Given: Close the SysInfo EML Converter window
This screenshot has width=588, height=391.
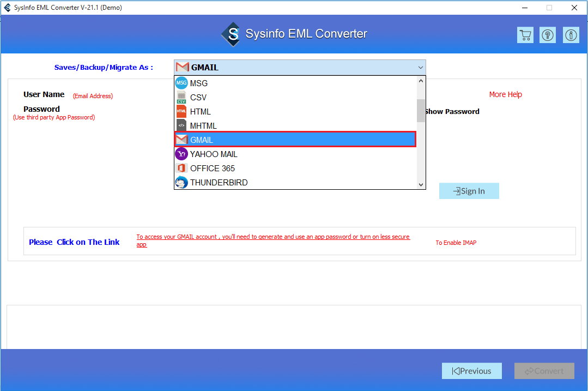Looking at the screenshot, I should (x=574, y=8).
